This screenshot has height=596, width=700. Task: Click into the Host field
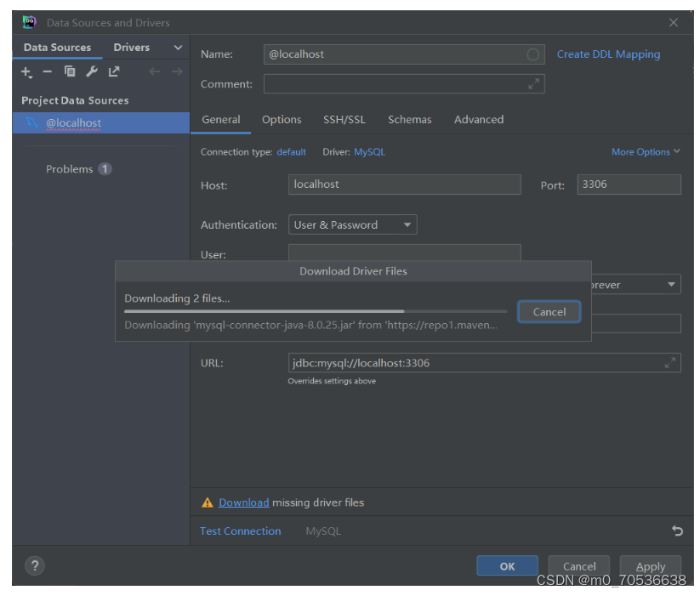pos(405,184)
